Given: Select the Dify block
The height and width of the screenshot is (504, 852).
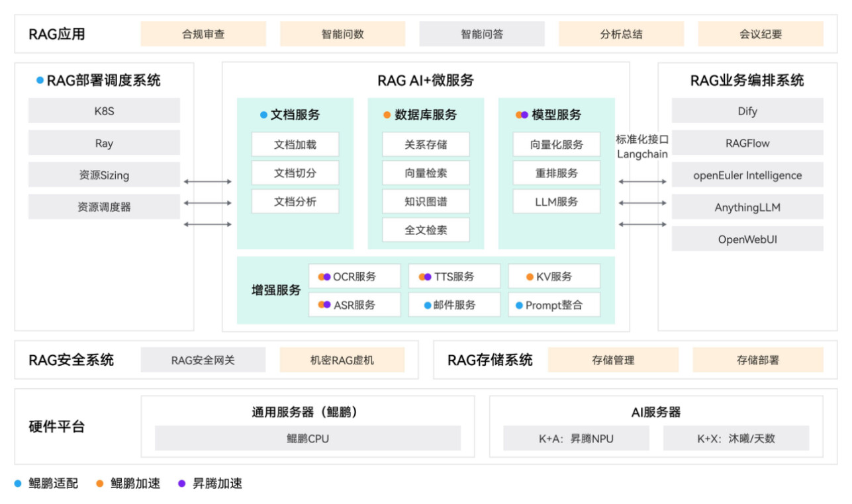Looking at the screenshot, I should [747, 111].
